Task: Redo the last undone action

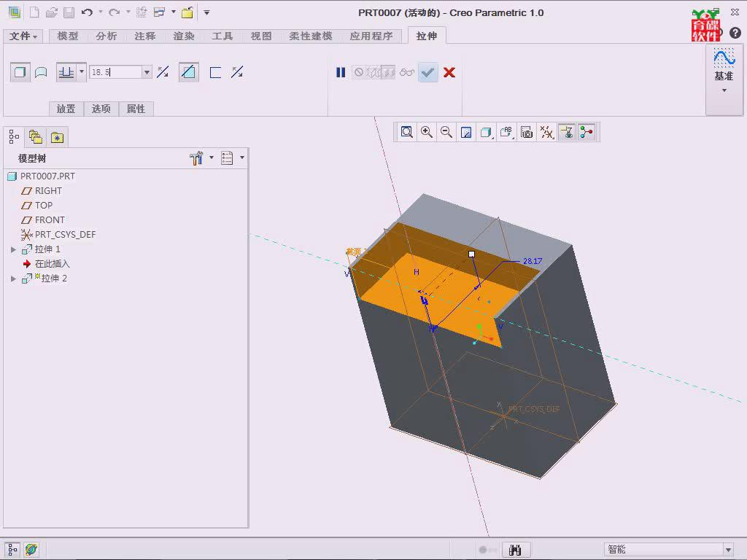Action: [x=115, y=12]
